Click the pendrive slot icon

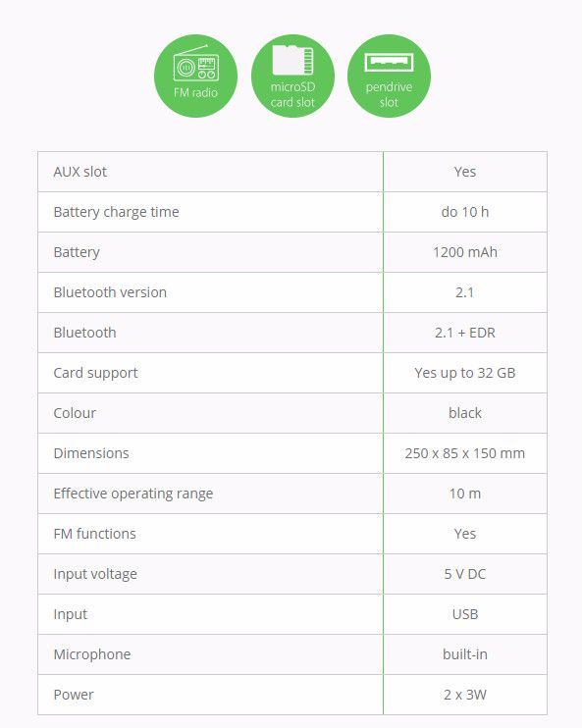tap(389, 76)
